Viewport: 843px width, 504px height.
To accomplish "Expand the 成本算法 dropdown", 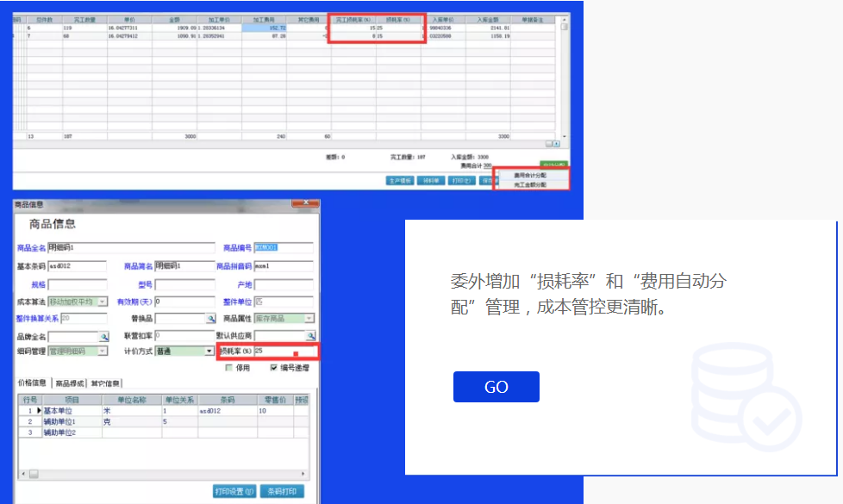I will [x=103, y=302].
